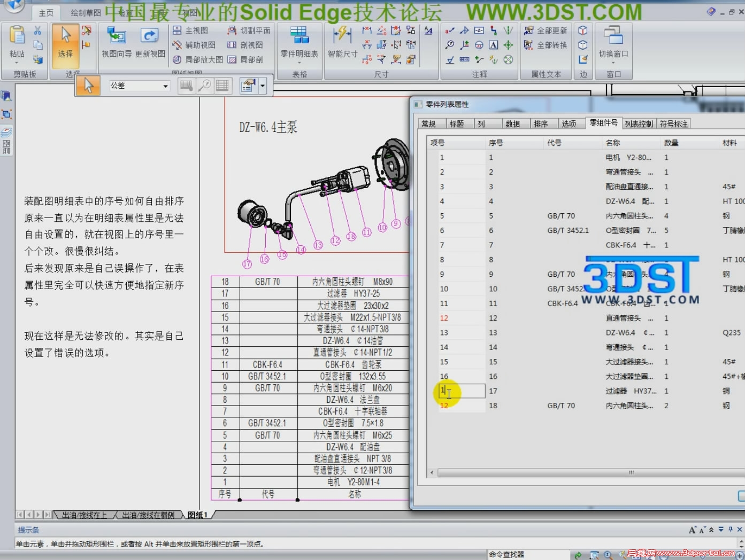
Task: Expand the Switch Windows dropdown arrow
Action: click(613, 63)
